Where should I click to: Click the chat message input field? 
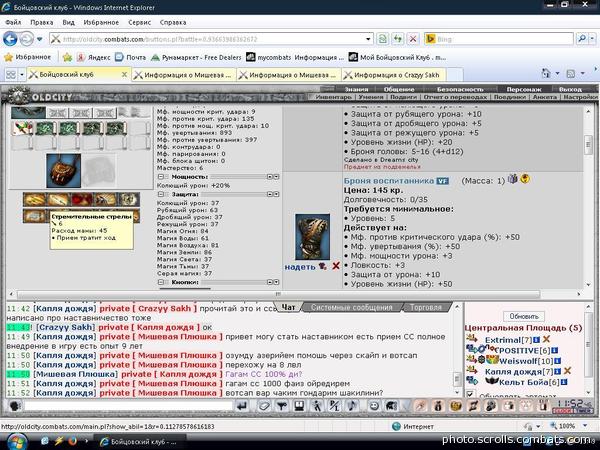pos(129,406)
